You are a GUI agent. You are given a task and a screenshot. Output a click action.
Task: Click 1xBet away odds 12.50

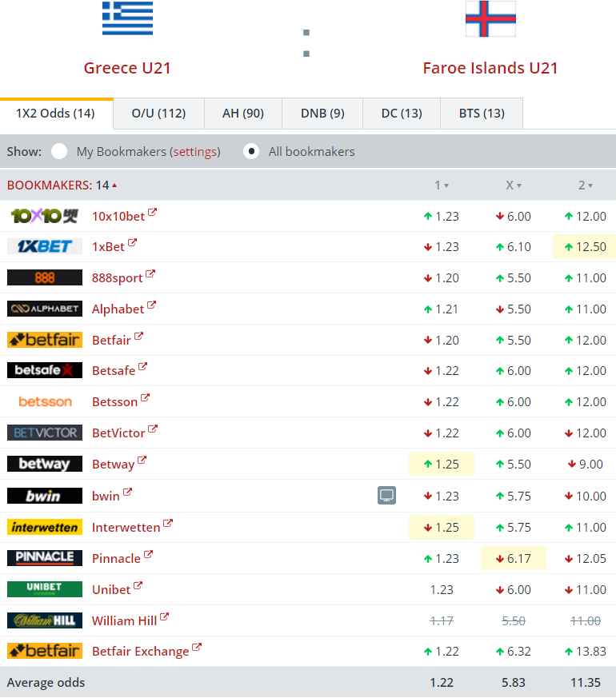pyautogui.click(x=584, y=247)
